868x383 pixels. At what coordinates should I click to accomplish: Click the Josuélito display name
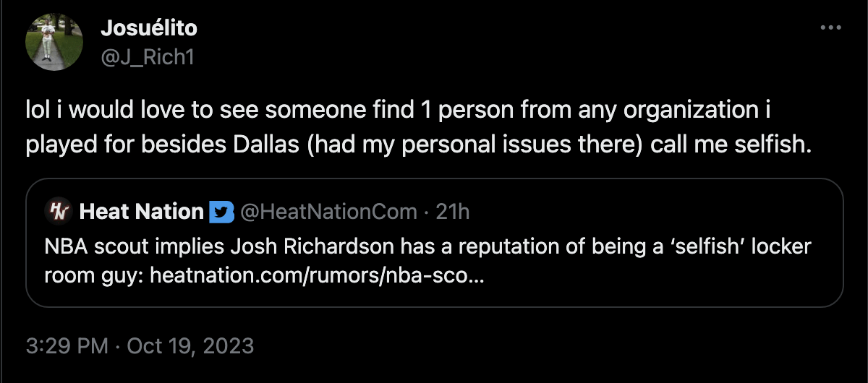click(x=148, y=28)
